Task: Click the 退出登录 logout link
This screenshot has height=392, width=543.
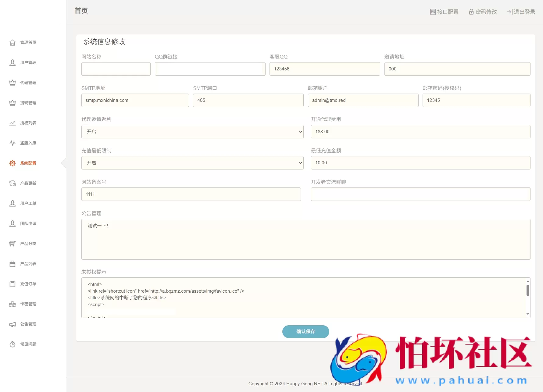Action: (x=520, y=12)
